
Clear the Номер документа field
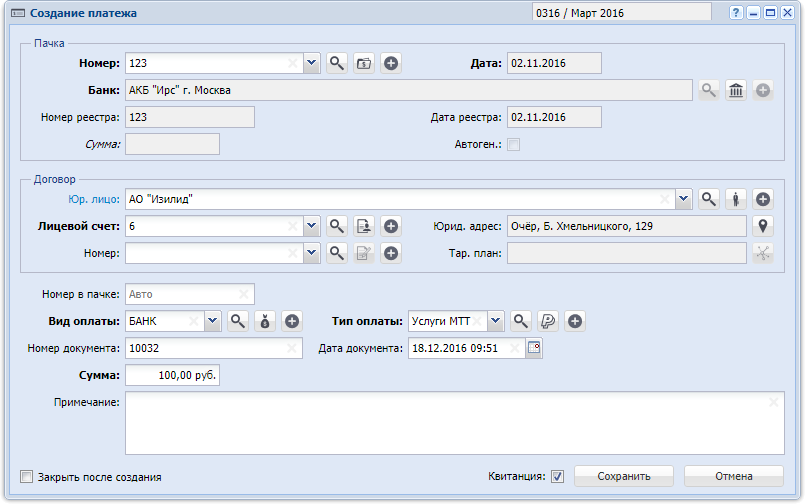click(x=292, y=348)
